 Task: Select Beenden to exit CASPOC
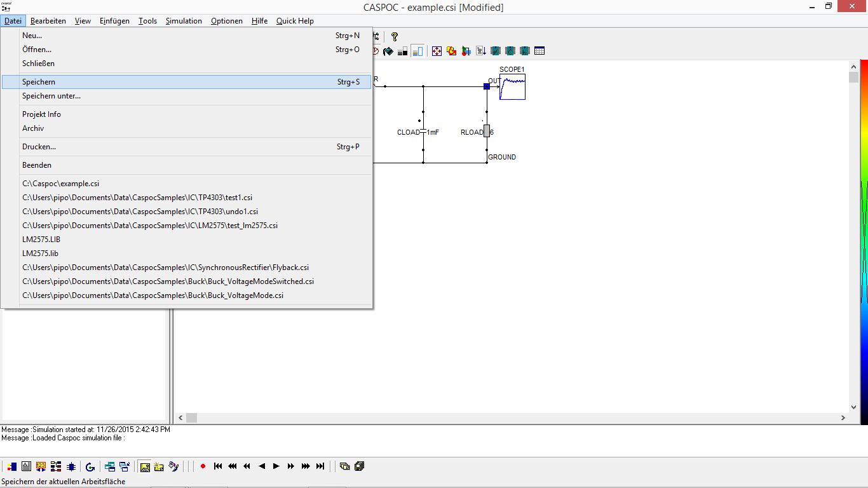(187, 165)
